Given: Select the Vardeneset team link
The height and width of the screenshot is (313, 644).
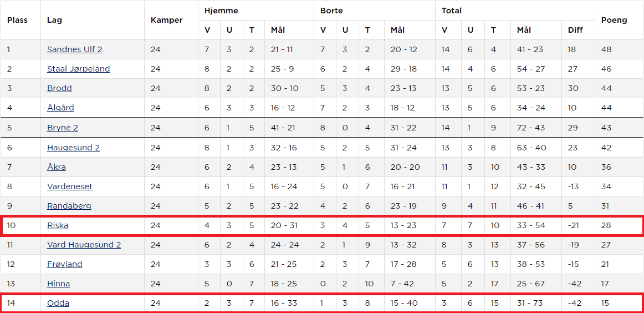Looking at the screenshot, I should pos(69,186).
